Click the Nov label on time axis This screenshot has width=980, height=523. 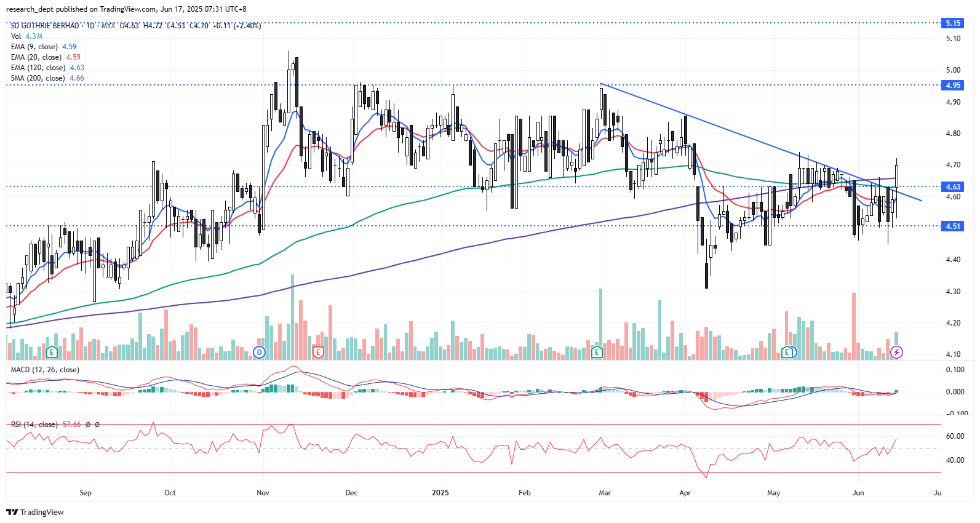pyautogui.click(x=263, y=493)
